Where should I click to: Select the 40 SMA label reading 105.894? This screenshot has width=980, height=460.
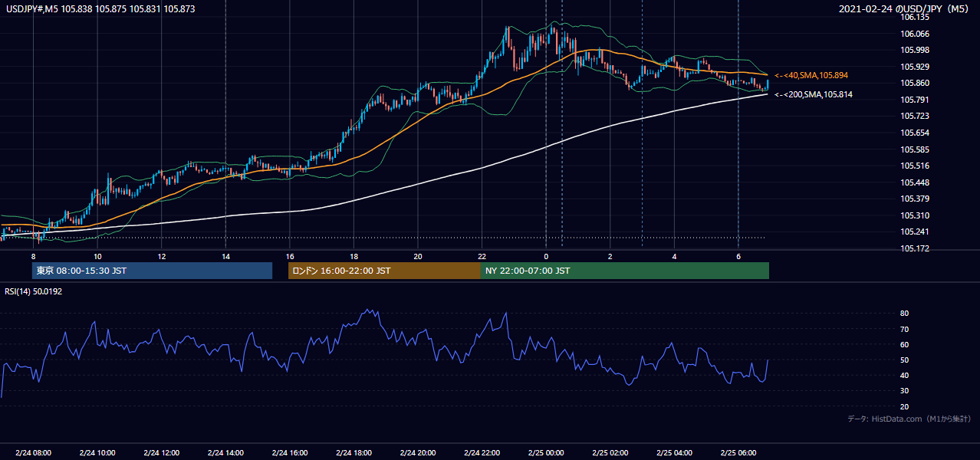pos(811,76)
